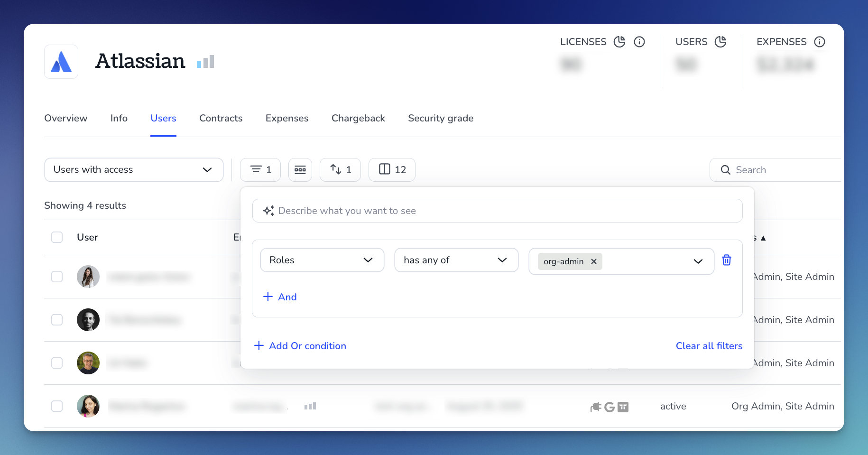
Task: Expand the Users with access dropdown
Action: (134, 170)
